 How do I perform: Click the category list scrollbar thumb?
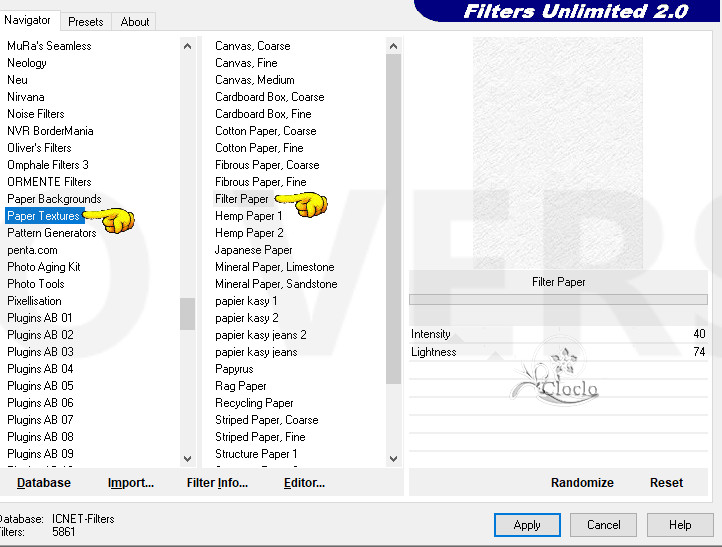point(187,314)
